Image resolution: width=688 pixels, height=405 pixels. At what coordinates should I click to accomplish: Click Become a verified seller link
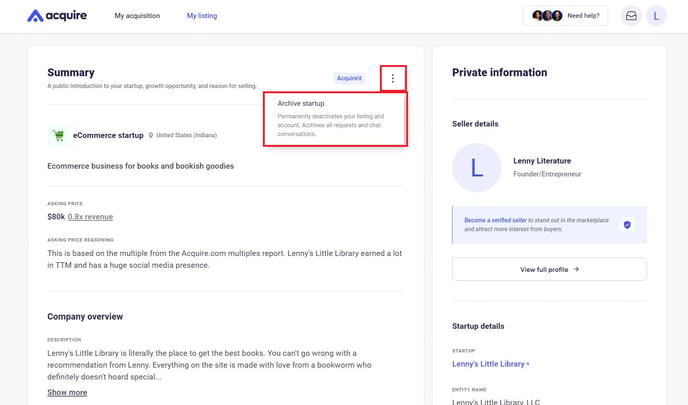pyautogui.click(x=495, y=220)
